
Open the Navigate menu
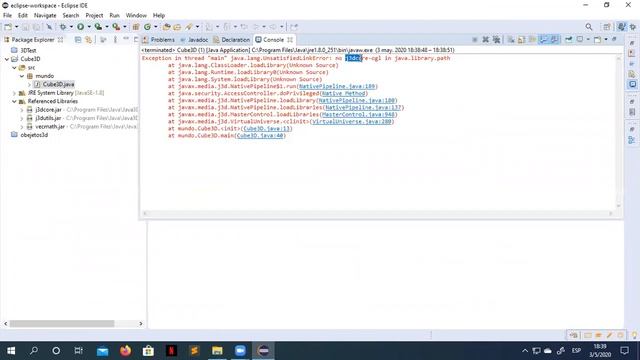click(45, 15)
